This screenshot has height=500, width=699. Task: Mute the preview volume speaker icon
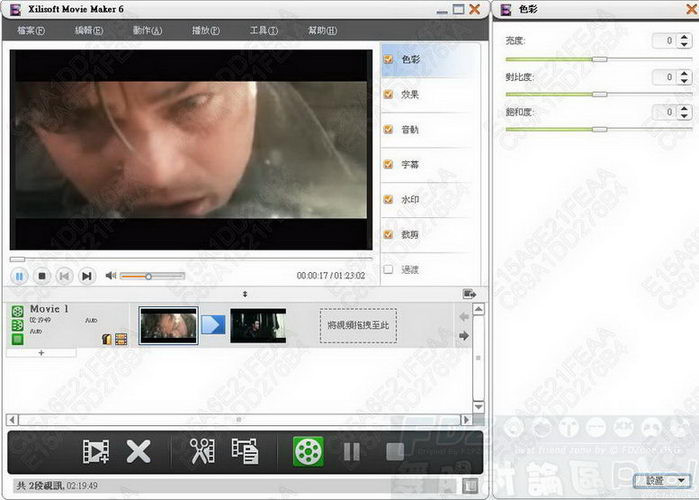click(x=111, y=276)
